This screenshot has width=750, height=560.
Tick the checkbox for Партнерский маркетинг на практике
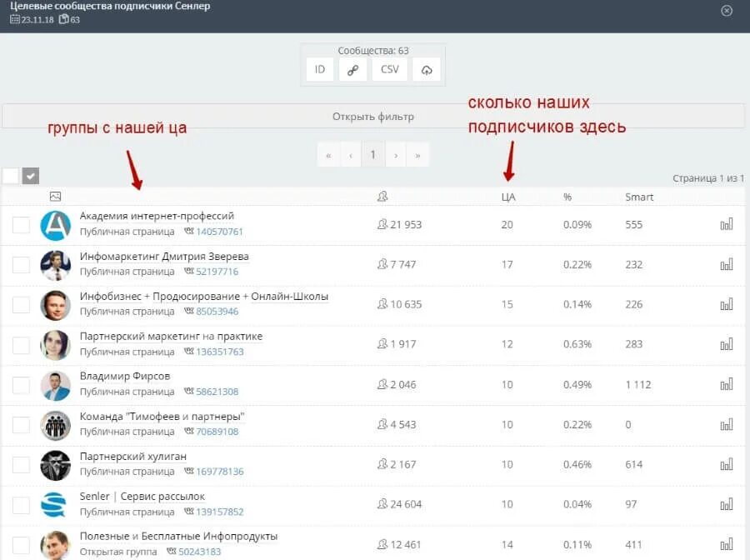[21, 345]
